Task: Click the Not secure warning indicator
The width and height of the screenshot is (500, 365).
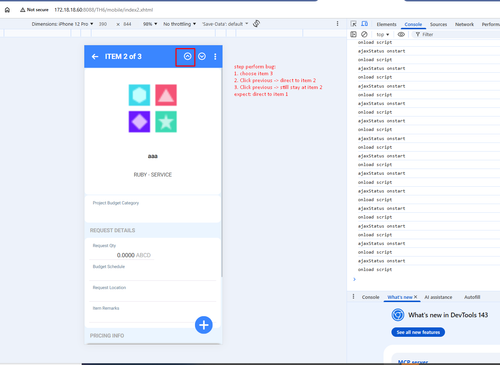Action: [x=34, y=10]
